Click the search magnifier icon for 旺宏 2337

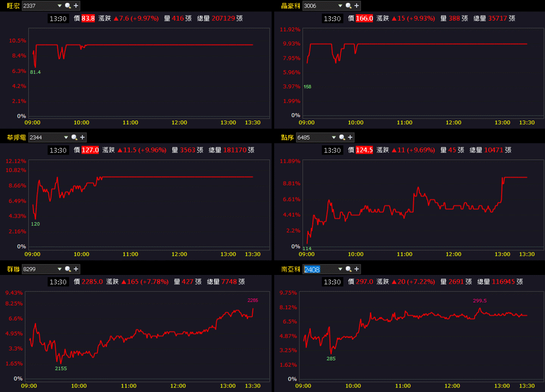68,5
